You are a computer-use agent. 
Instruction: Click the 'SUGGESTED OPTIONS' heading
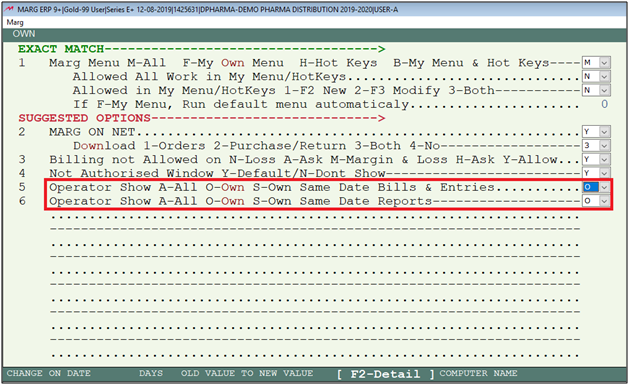(x=84, y=118)
